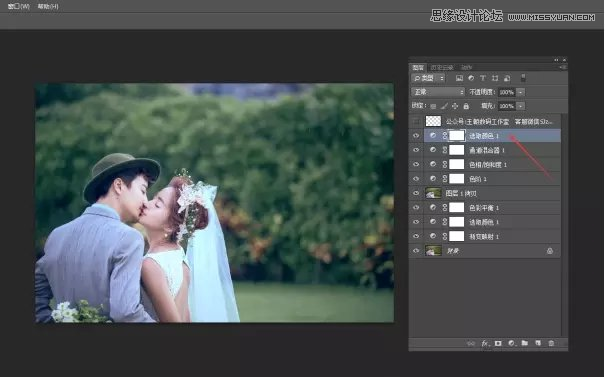This screenshot has height=377, width=605.
Task: Select the 色阶 1 layer name
Action: (x=478, y=179)
